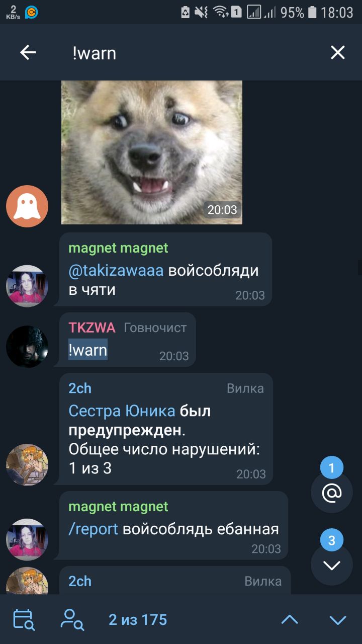Open TKZWA sender name
The image size is (362, 644).
click(x=92, y=328)
